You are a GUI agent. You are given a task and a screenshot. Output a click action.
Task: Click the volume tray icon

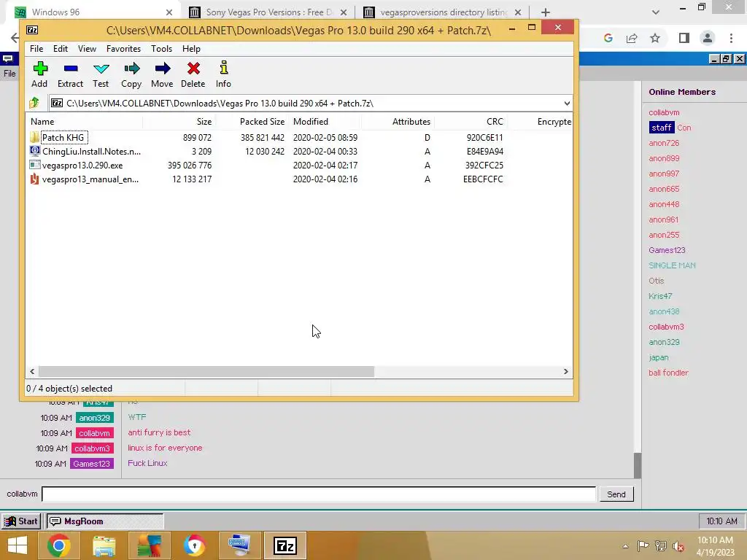pyautogui.click(x=678, y=546)
